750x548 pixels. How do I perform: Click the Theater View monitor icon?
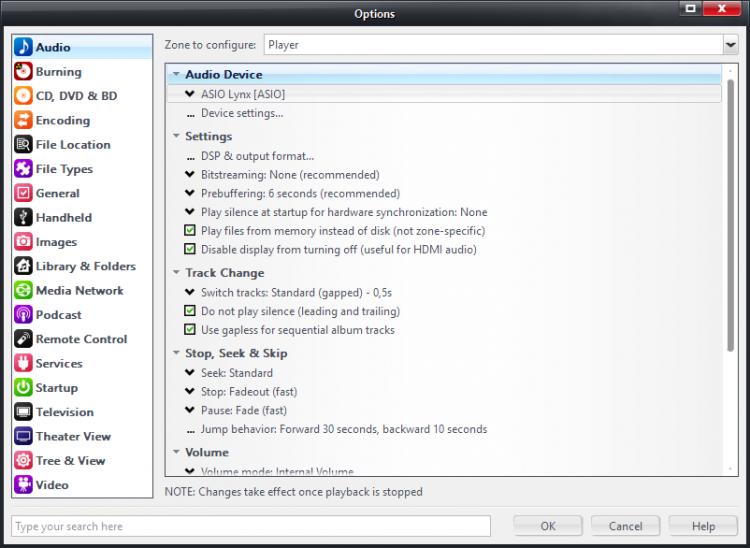point(23,436)
